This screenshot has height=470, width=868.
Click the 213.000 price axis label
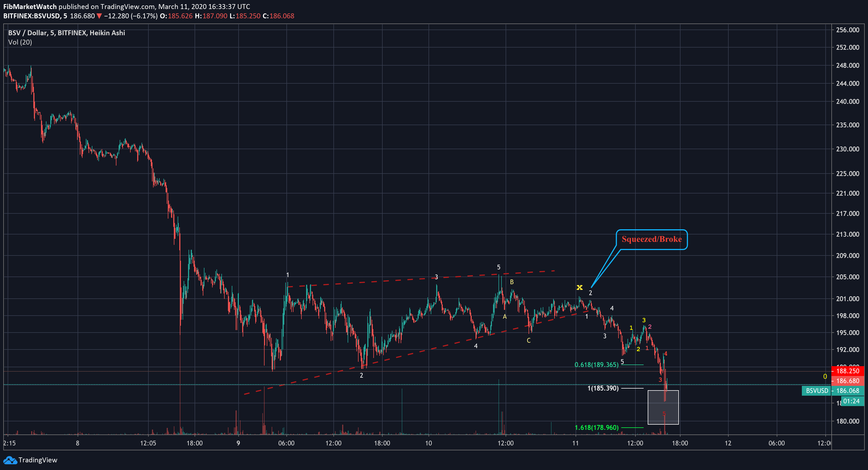coord(848,234)
